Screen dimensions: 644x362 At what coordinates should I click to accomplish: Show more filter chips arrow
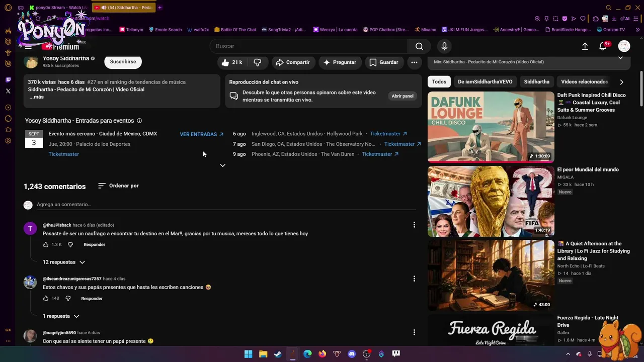click(621, 82)
